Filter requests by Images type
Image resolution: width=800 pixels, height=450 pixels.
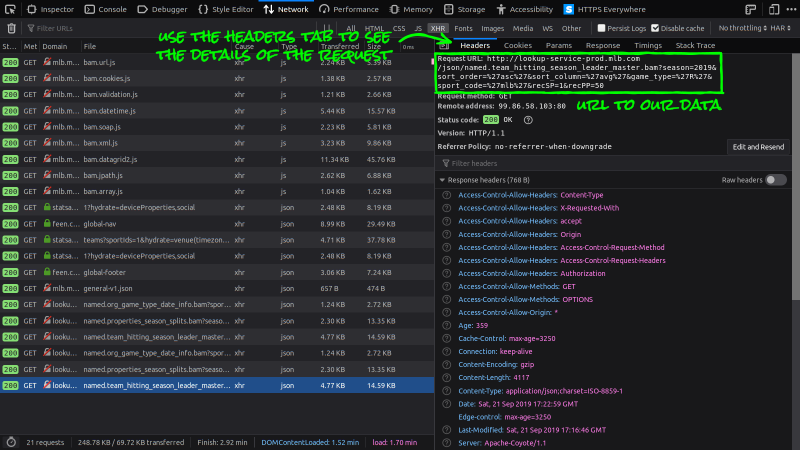click(x=492, y=29)
